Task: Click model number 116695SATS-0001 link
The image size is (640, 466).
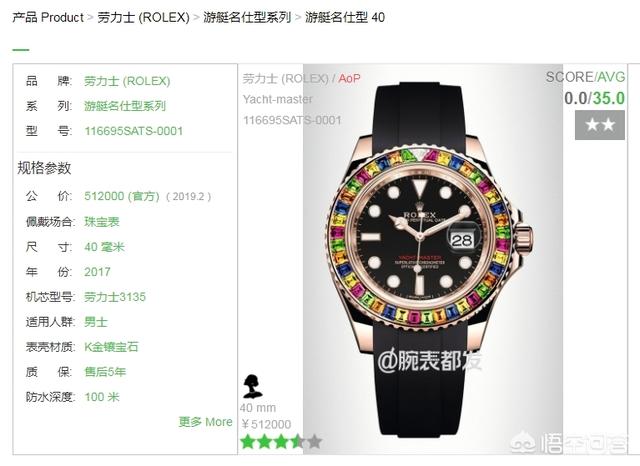Action: (133, 131)
